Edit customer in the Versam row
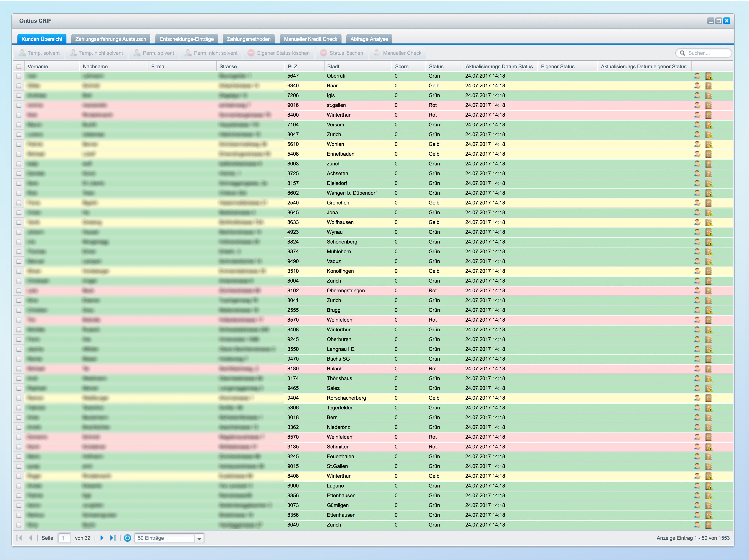The height and width of the screenshot is (560, 749). 697,125
